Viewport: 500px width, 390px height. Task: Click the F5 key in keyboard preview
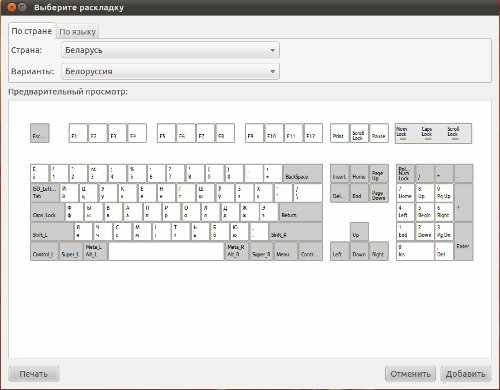(166, 133)
